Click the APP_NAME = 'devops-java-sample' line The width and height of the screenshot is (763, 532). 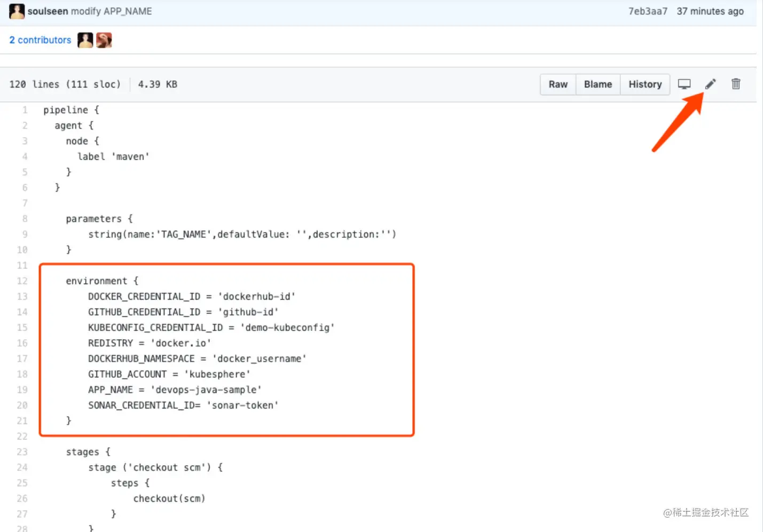(x=175, y=390)
